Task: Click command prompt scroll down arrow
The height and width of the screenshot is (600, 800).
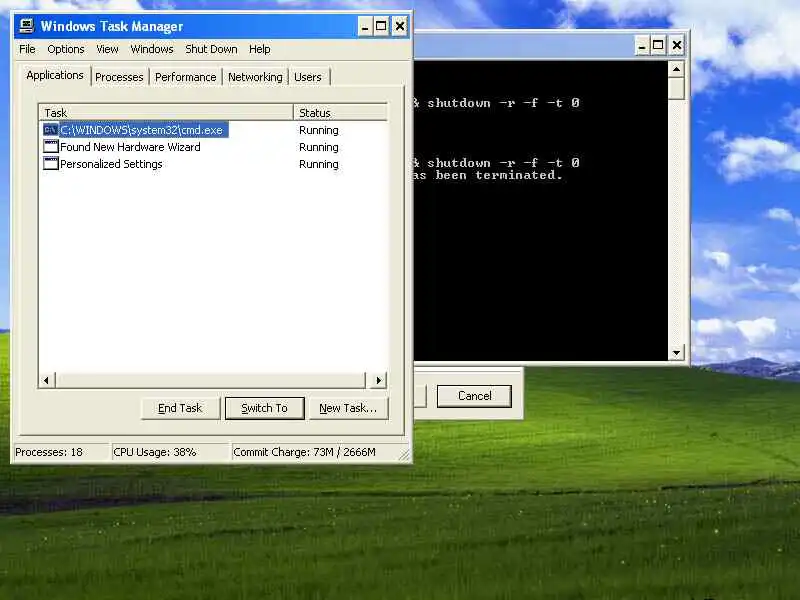Action: [x=677, y=353]
